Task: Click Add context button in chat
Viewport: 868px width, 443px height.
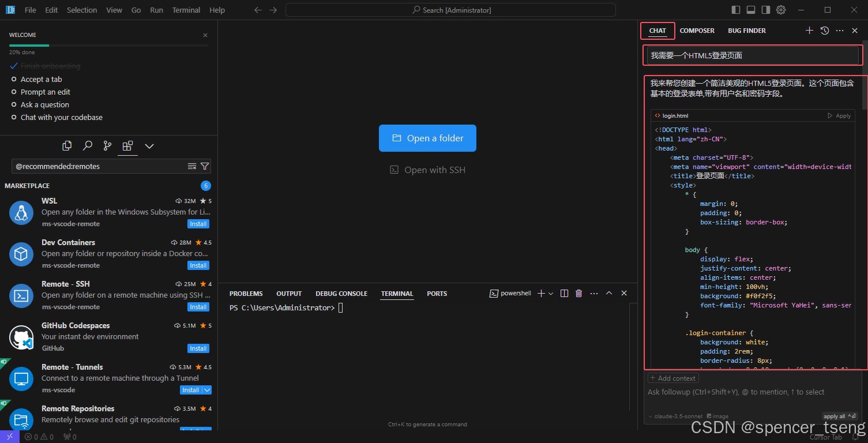Action: tap(673, 378)
